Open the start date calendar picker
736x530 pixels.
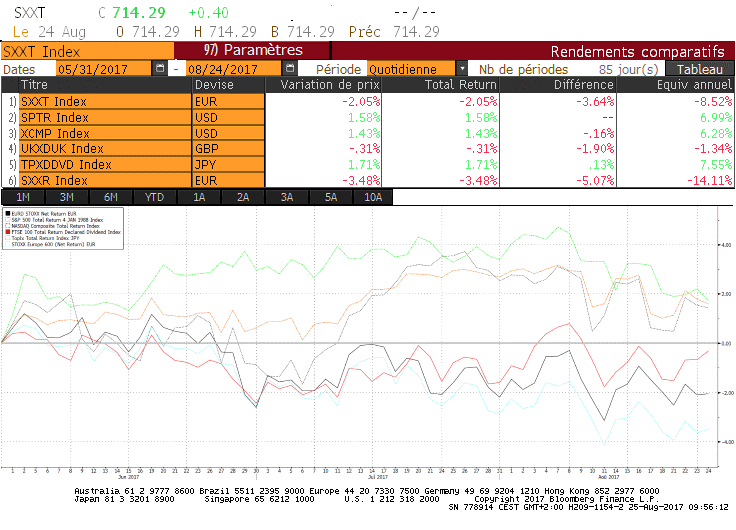coord(160,69)
